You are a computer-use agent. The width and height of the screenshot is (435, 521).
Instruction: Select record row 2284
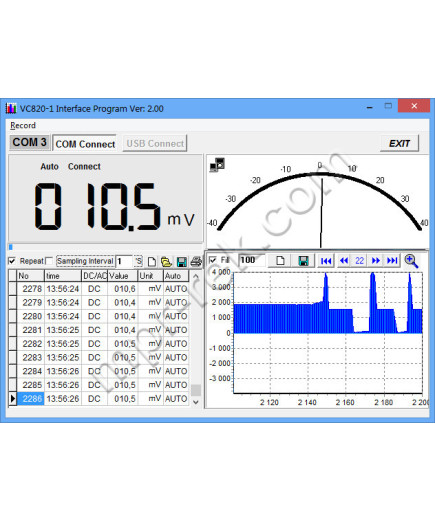pyautogui.click(x=99, y=371)
